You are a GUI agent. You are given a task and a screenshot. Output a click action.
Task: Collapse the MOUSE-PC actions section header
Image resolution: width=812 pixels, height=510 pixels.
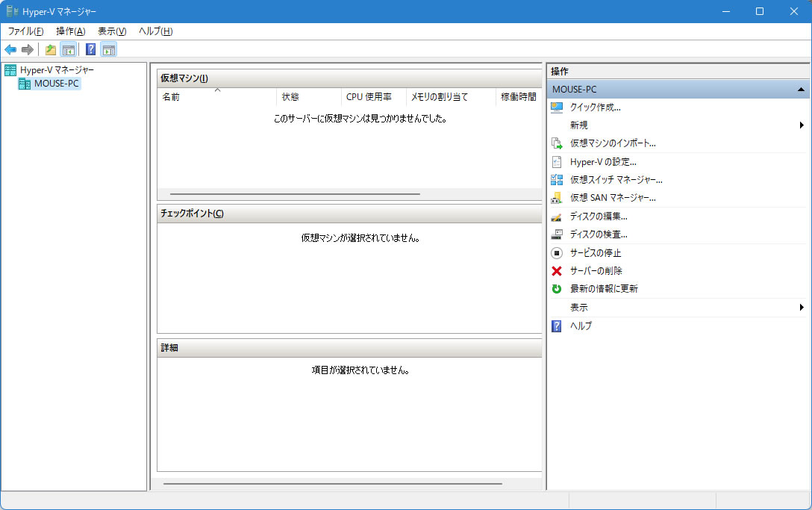pos(800,90)
